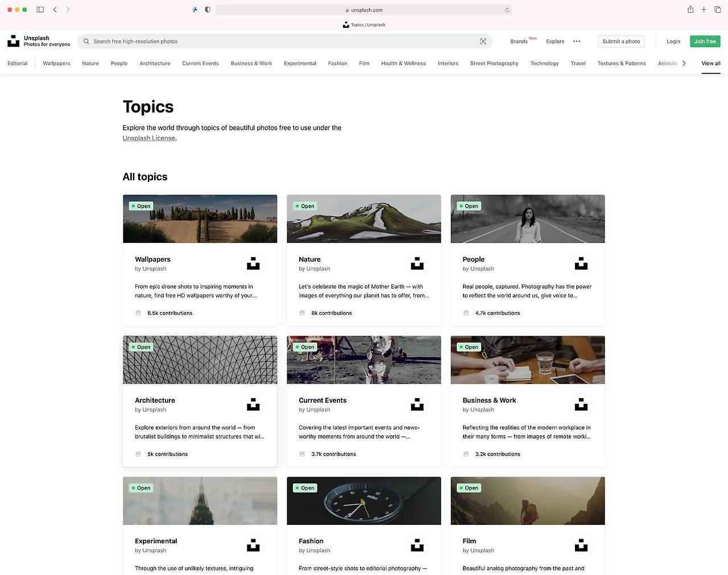
Task: Click the privacy shield icon
Action: pyautogui.click(x=208, y=10)
